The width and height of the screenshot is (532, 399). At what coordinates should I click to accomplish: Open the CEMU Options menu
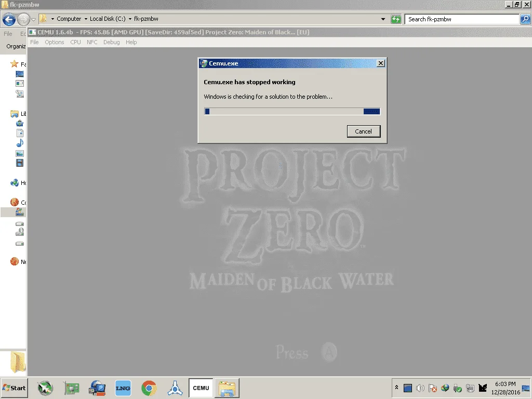(x=54, y=42)
